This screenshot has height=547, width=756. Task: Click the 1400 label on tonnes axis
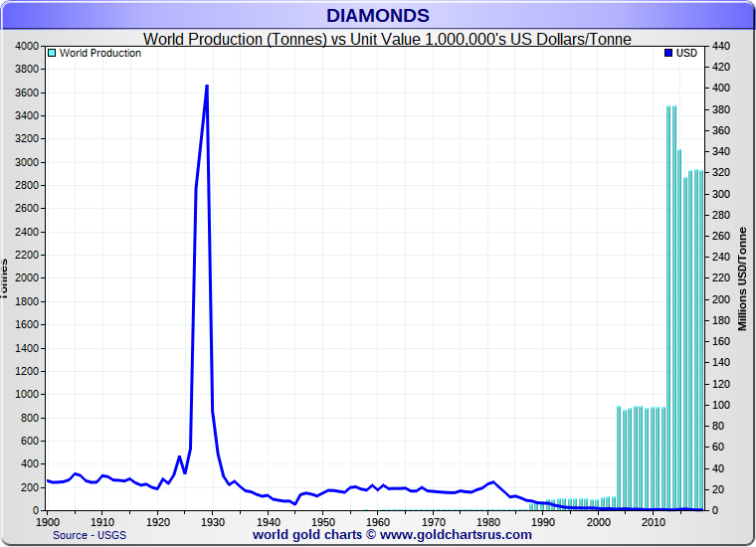(x=27, y=348)
